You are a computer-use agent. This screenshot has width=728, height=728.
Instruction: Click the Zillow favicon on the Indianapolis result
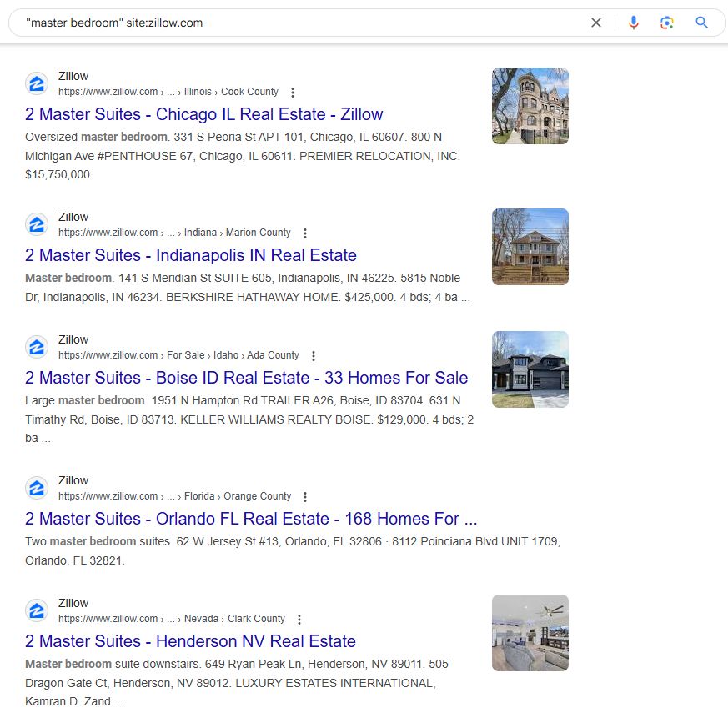(x=37, y=224)
